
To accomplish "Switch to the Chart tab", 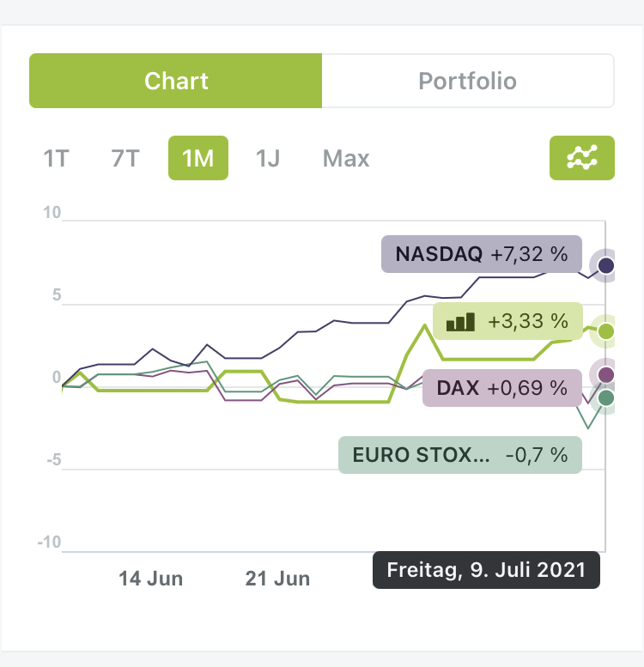I will click(176, 82).
